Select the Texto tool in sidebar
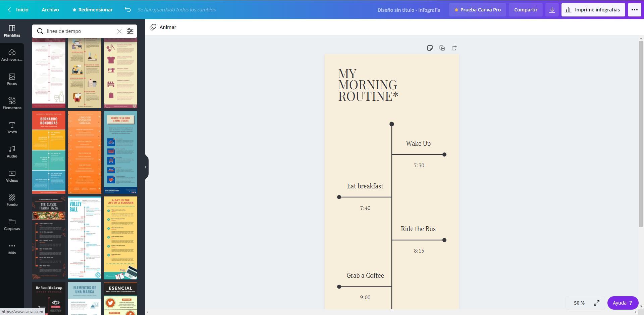644x315 pixels. pyautogui.click(x=12, y=128)
